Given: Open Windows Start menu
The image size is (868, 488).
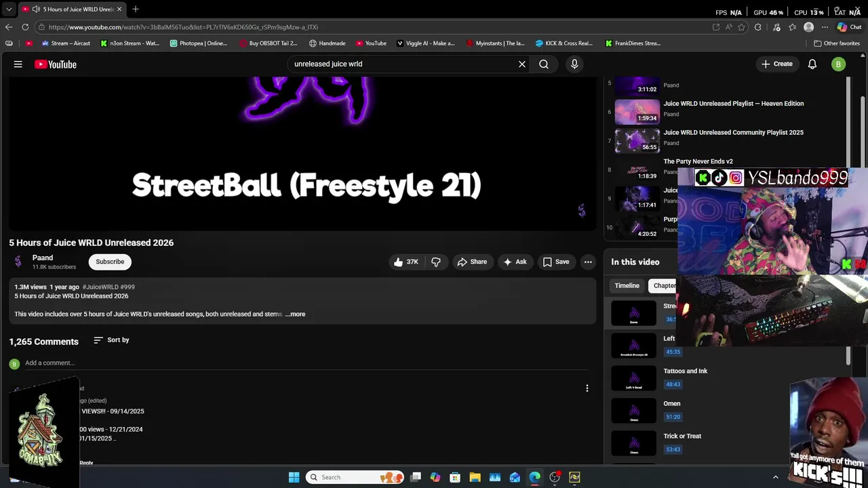Looking at the screenshot, I should 294,477.
